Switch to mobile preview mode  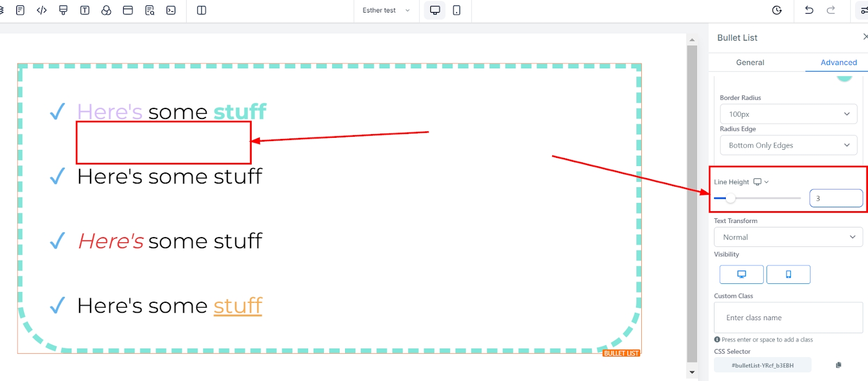(x=457, y=10)
